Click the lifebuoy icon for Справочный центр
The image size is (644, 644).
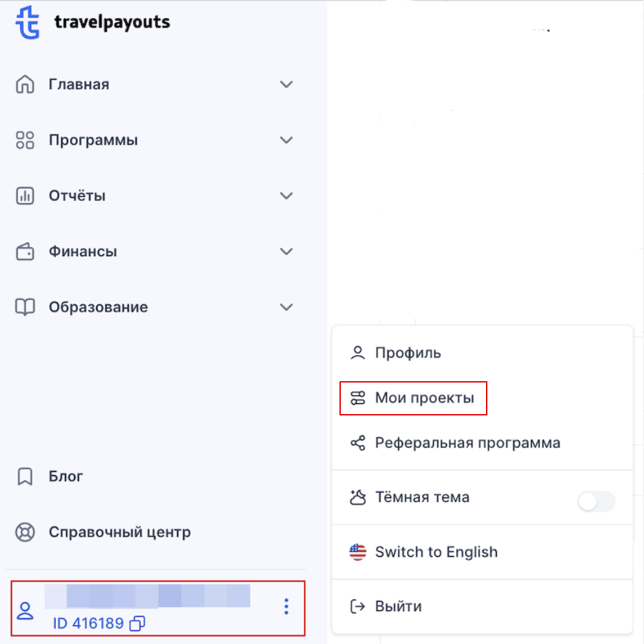pyautogui.click(x=25, y=532)
